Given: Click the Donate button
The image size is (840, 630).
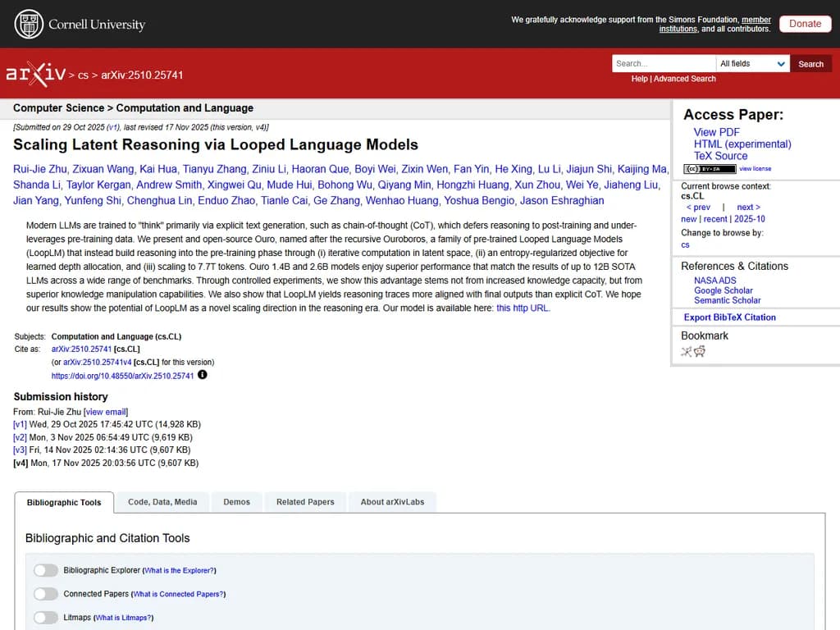Looking at the screenshot, I should tap(805, 24).
